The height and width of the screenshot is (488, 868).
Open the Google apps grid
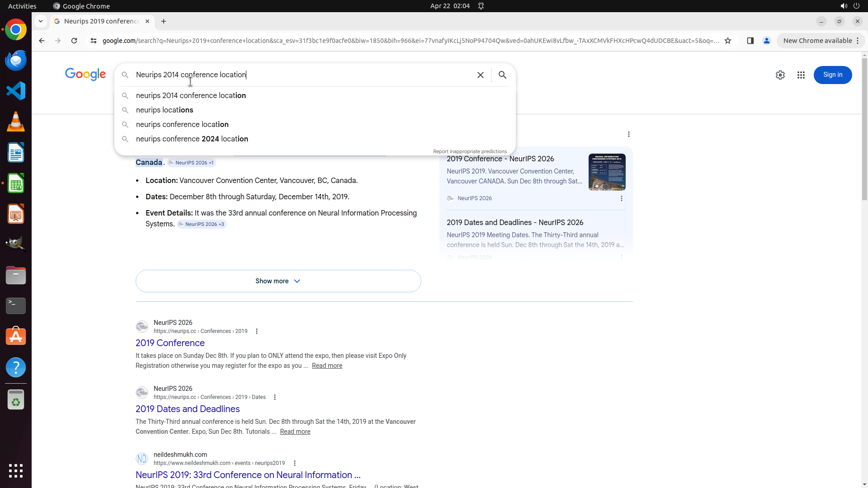801,75
